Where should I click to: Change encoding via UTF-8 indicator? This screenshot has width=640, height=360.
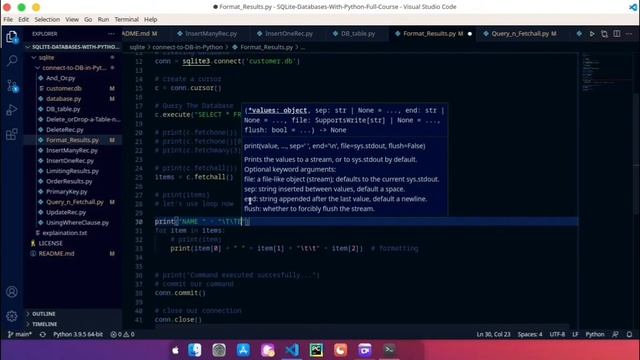click(557, 334)
